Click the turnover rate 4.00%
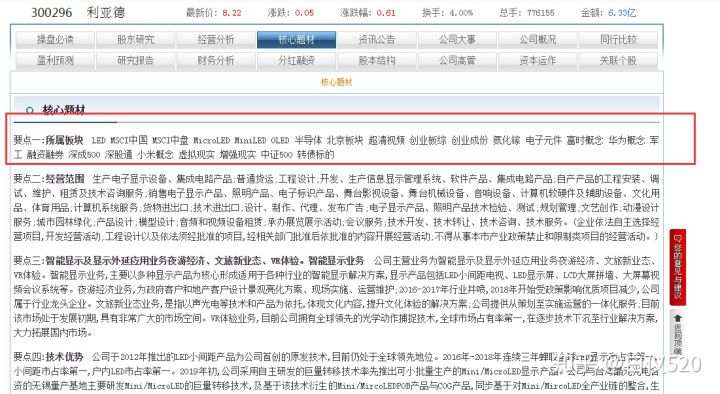720x394 pixels. point(461,13)
